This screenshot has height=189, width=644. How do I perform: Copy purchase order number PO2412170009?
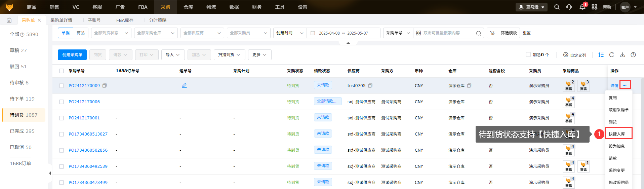pyautogui.click(x=105, y=86)
